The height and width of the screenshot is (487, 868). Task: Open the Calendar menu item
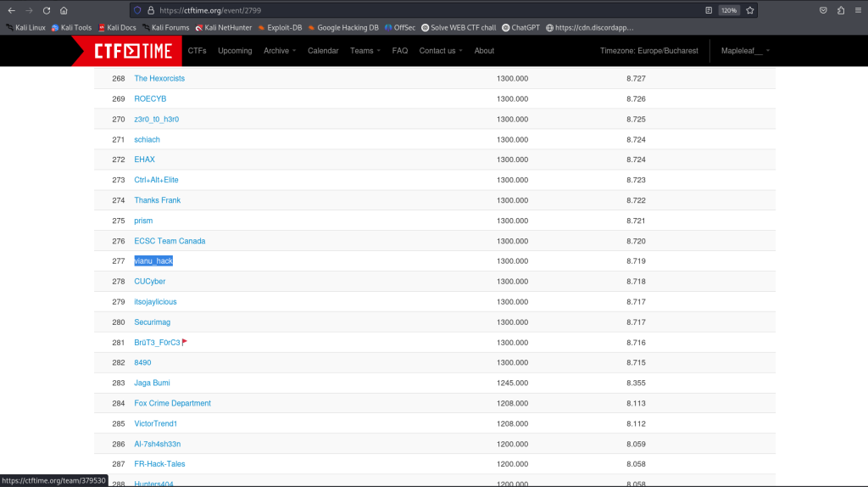coord(323,51)
